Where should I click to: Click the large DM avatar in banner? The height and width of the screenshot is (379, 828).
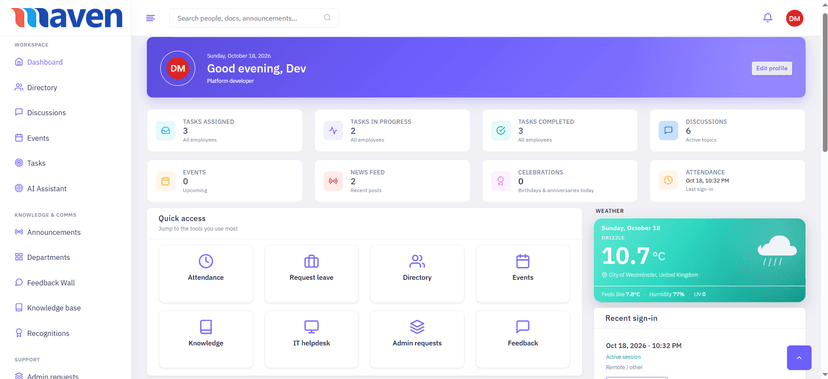[177, 68]
